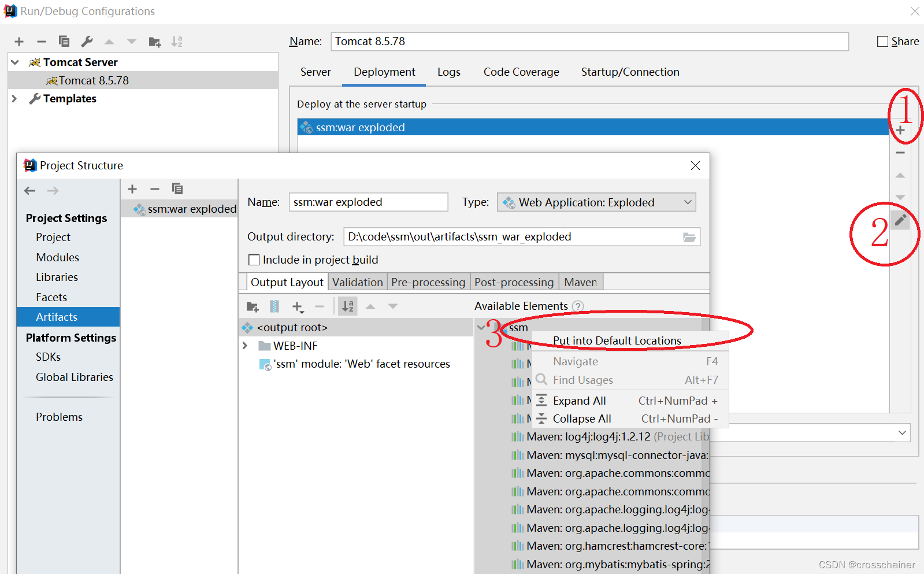Collapse the Tomcat Server tree node
The width and height of the screenshot is (924, 574).
click(x=15, y=62)
